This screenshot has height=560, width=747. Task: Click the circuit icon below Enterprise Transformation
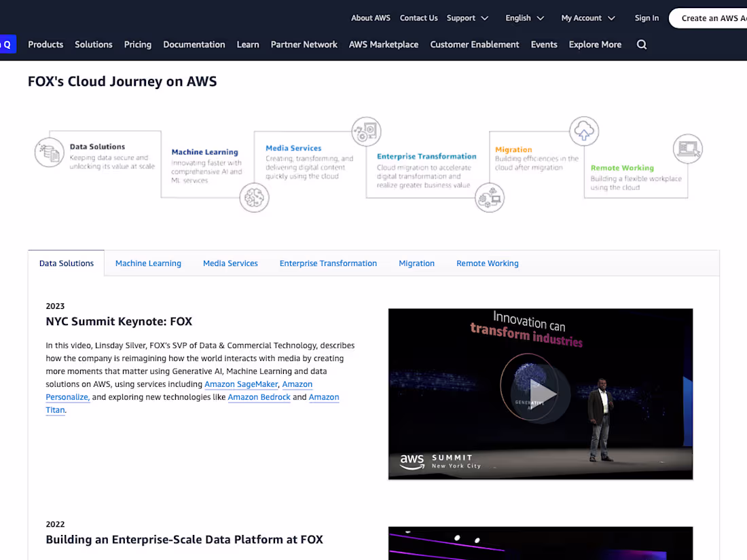[x=490, y=198]
